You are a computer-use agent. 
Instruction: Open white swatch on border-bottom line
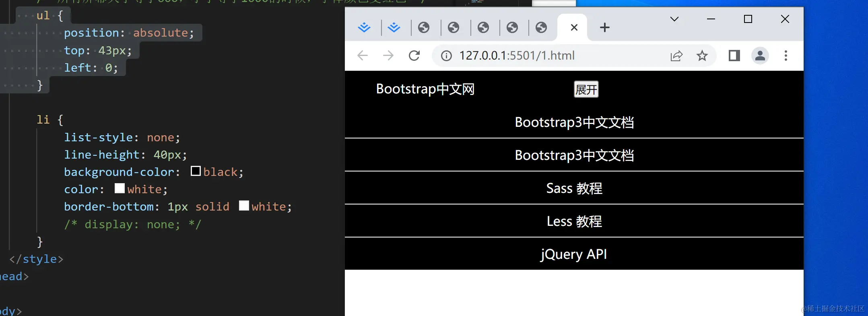point(244,206)
